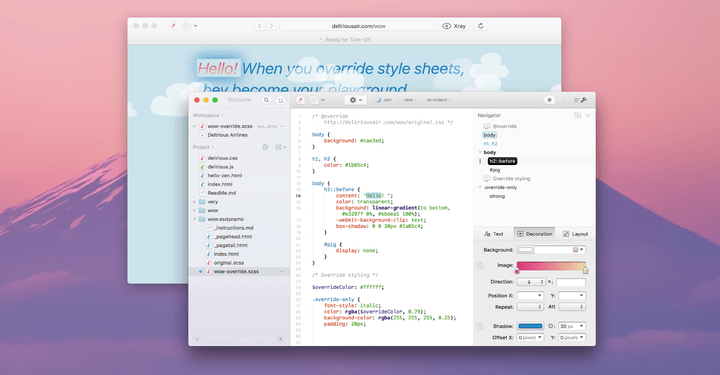Click the copy icon beside Image row

click(480, 265)
